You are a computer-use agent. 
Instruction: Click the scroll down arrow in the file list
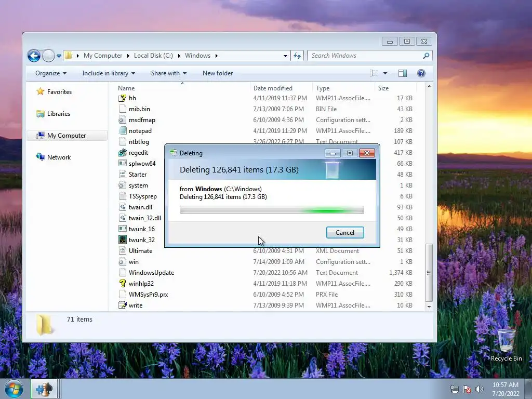[x=429, y=307]
